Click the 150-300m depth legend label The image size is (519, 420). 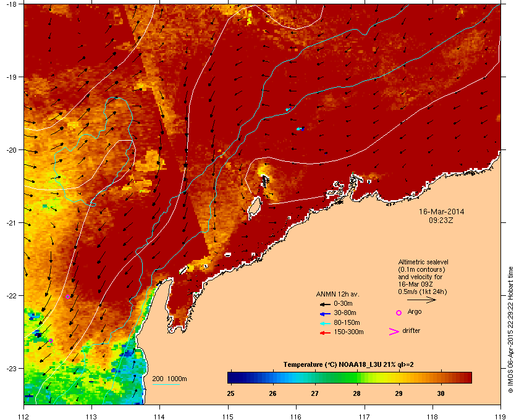pos(348,332)
